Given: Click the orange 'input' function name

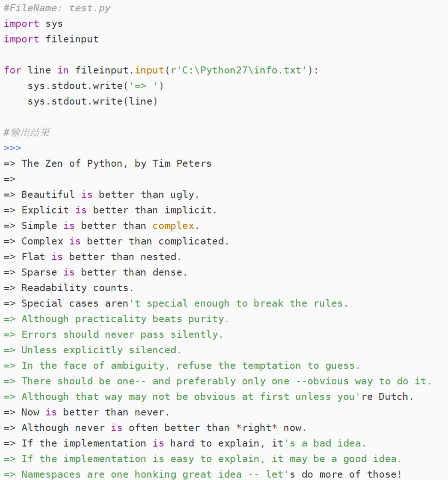Looking at the screenshot, I should 149,70.
